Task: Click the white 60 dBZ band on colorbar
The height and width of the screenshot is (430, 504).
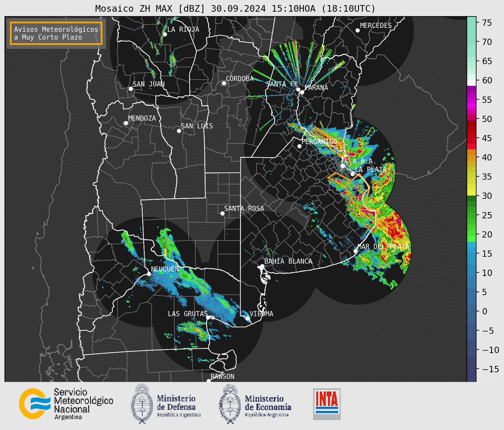Action: (471, 83)
